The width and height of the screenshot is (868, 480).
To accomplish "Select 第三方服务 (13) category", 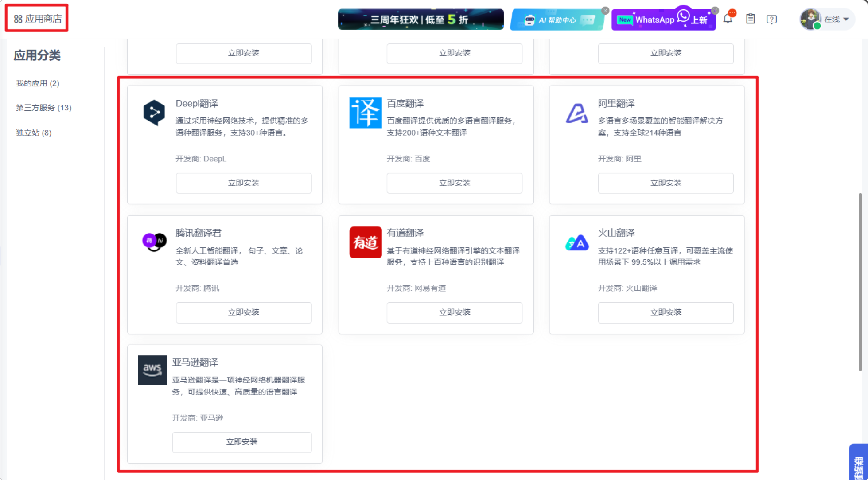I will (x=43, y=108).
